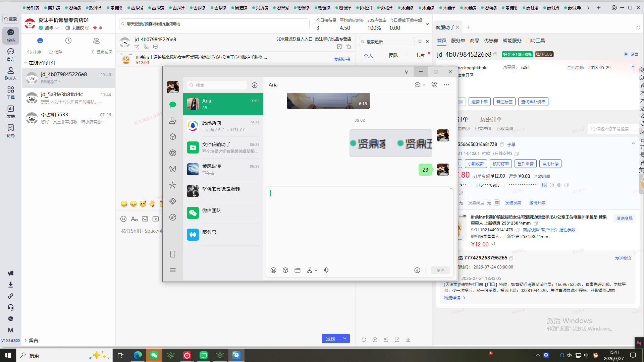
Task: Open the 文件传输助手 conversation in WeChat
Action: [x=223, y=148]
